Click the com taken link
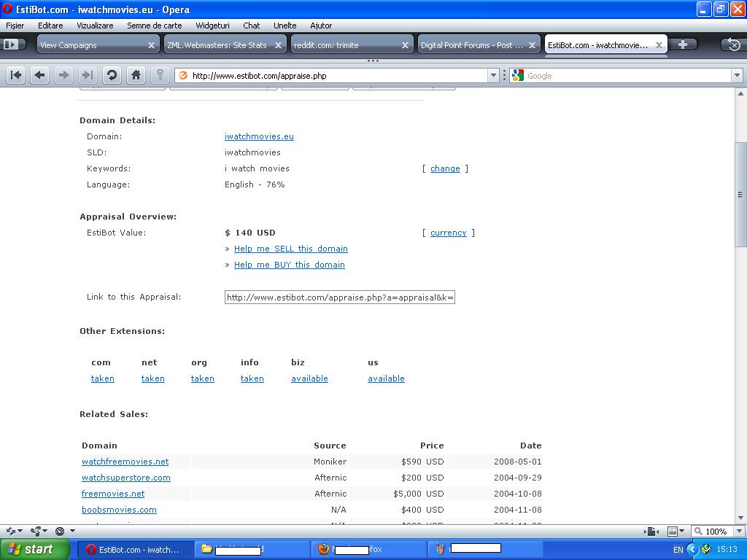Image resolution: width=747 pixels, height=560 pixels. point(102,378)
